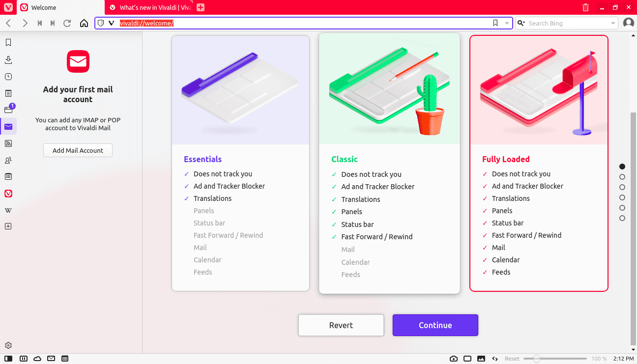Open the search engine selector dropdown
Image resolution: width=637 pixels, height=364 pixels.
point(521,23)
